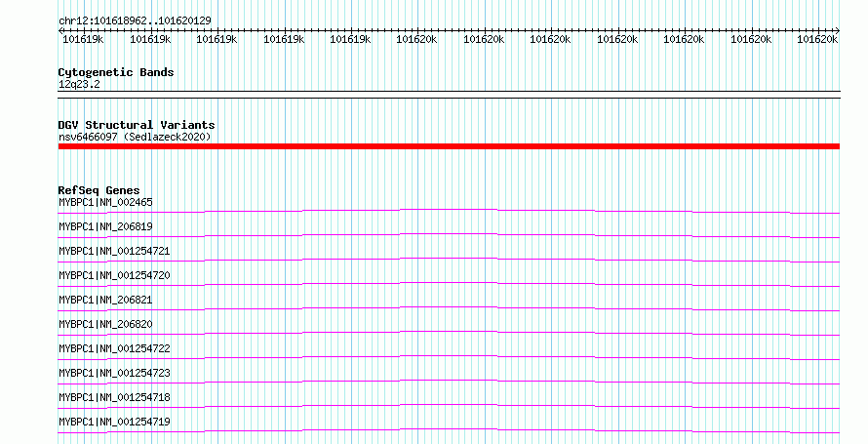This screenshot has height=444, width=868.
Task: Select the MYBPC1|NM_001254718 transcript label
Action: 114,397
